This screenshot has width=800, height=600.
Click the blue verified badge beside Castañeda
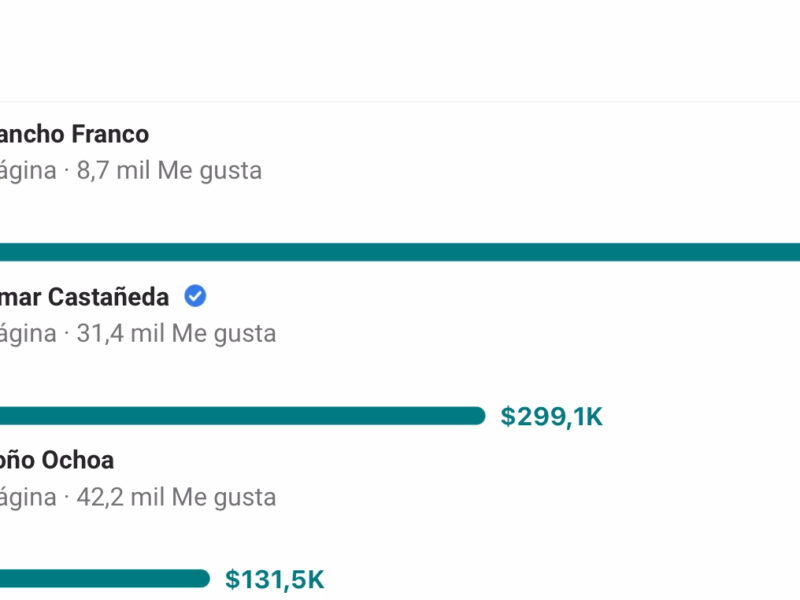coord(196,296)
